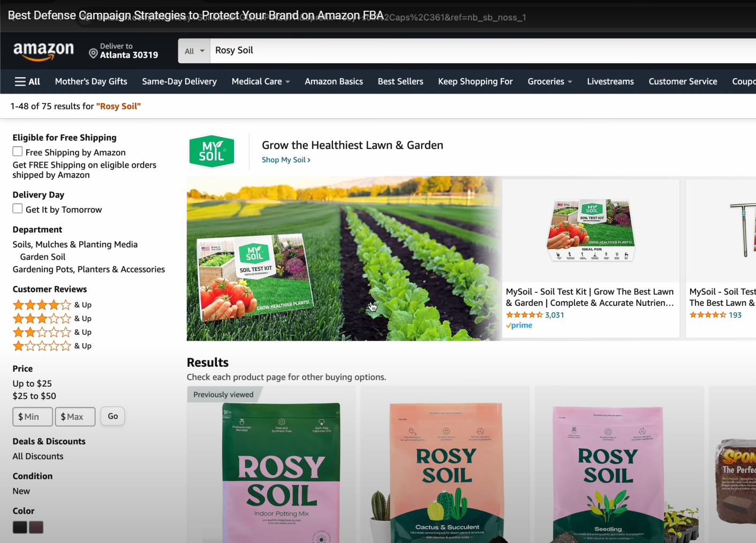This screenshot has height=543, width=756.
Task: Click the Go price filter button
Action: click(x=113, y=416)
